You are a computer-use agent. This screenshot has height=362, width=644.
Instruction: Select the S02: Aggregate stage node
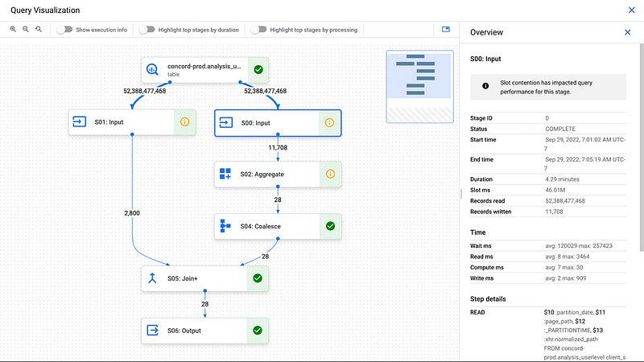278,174
